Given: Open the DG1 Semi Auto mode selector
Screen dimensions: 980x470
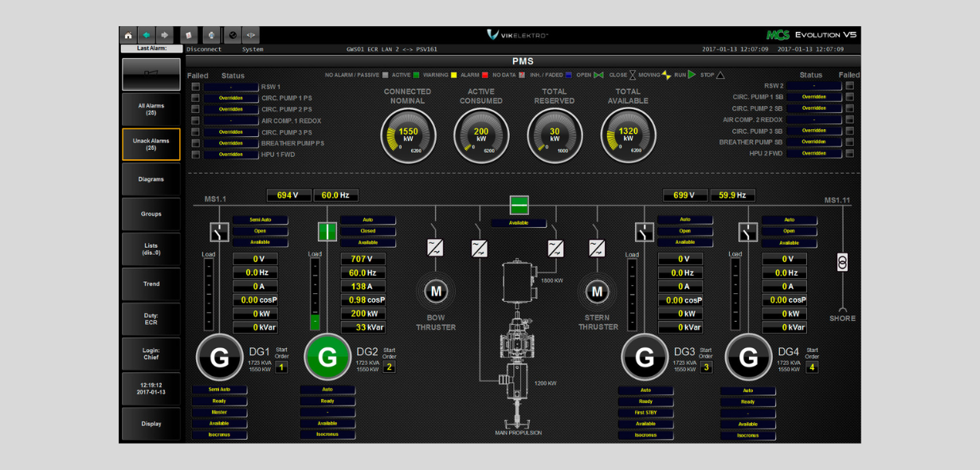Looking at the screenshot, I should pos(219,390).
